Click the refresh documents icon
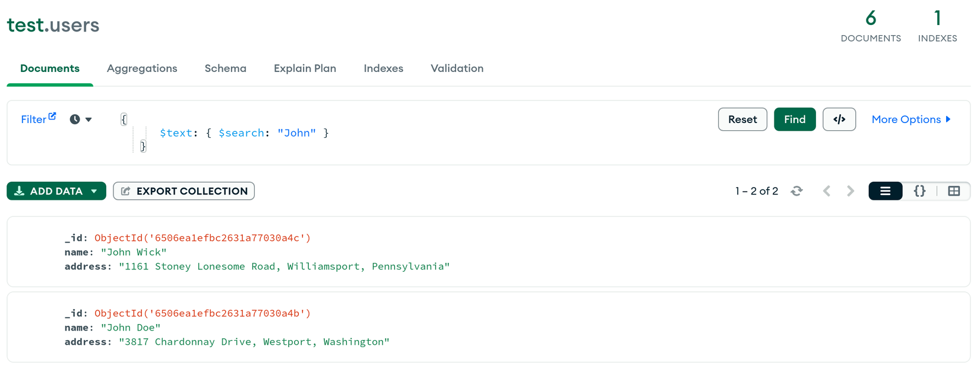Image resolution: width=980 pixels, height=368 pixels. (796, 191)
